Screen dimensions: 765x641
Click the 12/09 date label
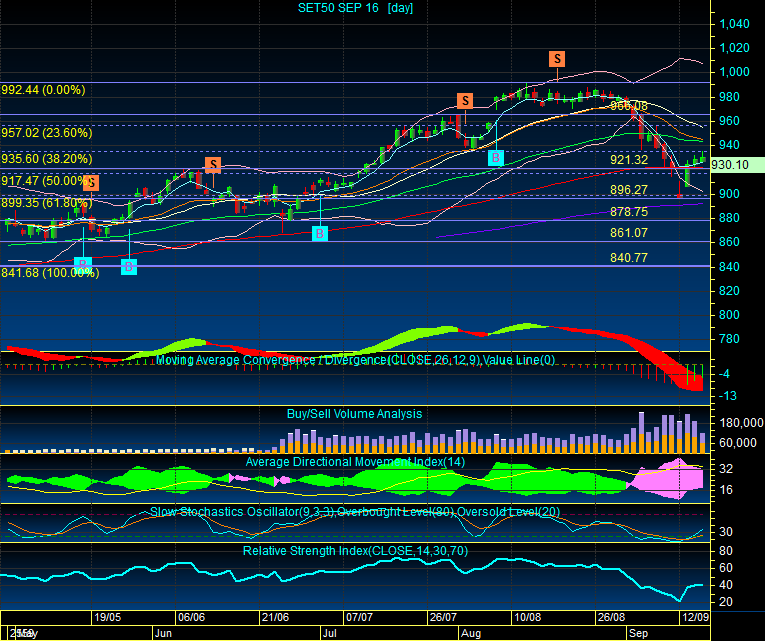click(695, 617)
